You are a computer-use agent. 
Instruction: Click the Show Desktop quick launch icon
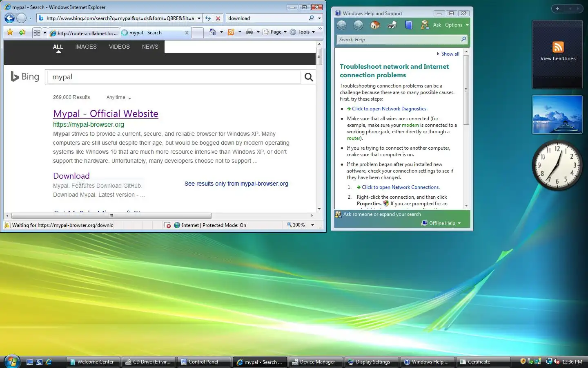[29, 362]
